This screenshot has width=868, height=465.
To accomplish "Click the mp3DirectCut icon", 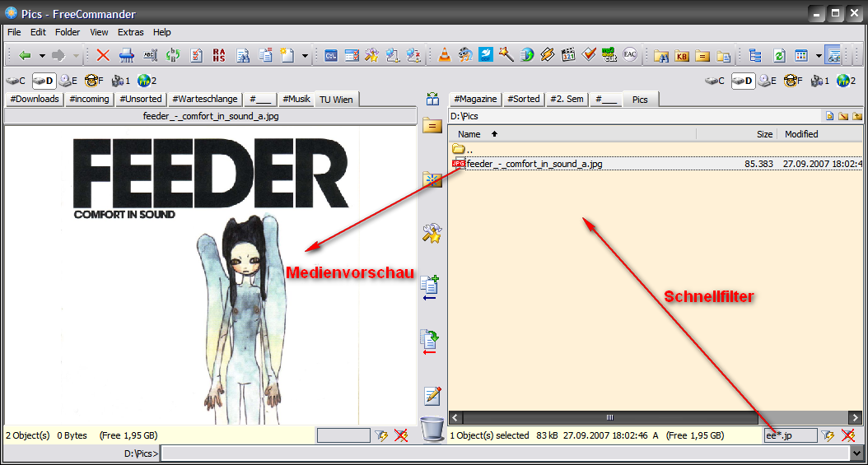I will 609,55.
